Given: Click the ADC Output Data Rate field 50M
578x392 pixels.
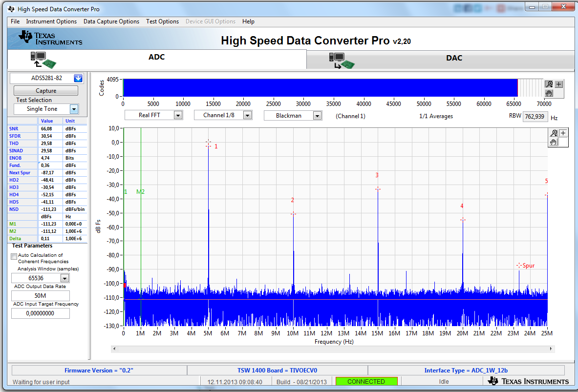Looking at the screenshot, I should click(41, 296).
